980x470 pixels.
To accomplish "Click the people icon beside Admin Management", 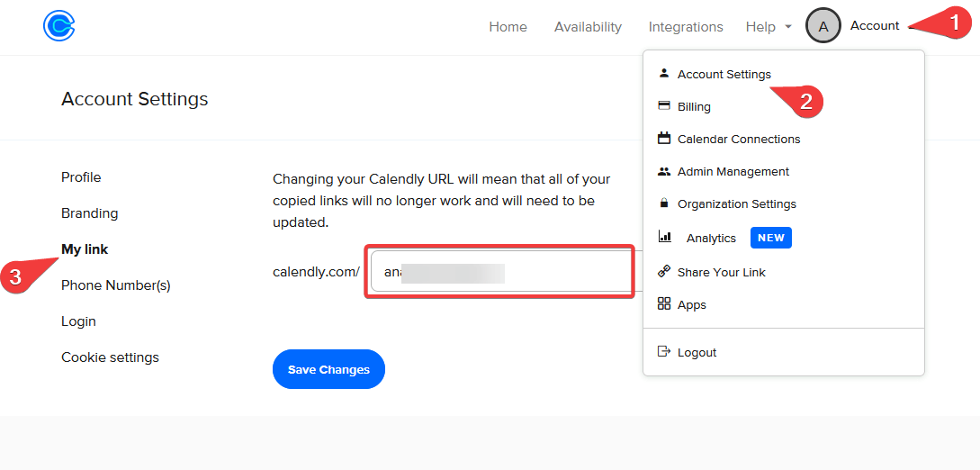I will [x=664, y=171].
